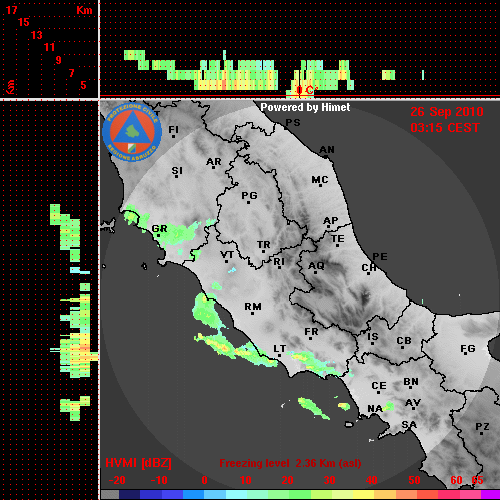Screen dimensions: 500x500
Task: Click the 65 dBZ scale value
Action: (x=477, y=480)
